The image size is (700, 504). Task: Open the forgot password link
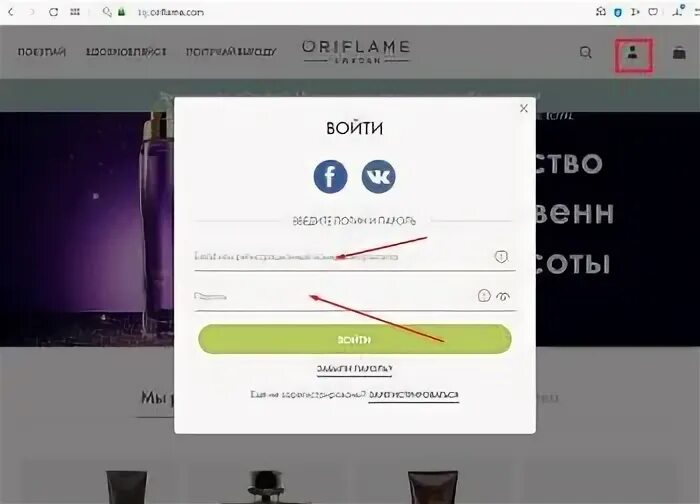[354, 369]
